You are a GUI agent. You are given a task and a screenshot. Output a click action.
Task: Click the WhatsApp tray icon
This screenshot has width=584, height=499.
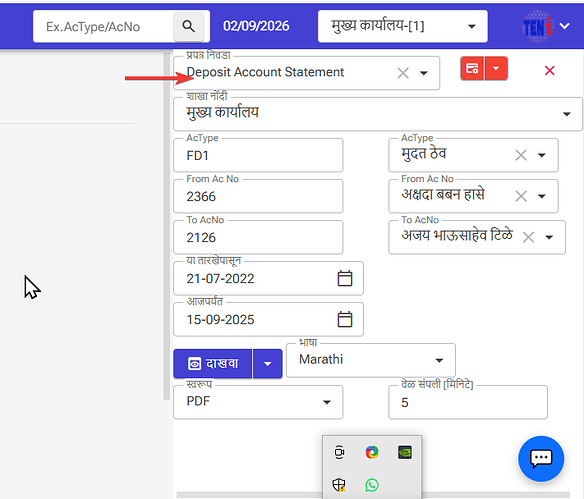372,485
